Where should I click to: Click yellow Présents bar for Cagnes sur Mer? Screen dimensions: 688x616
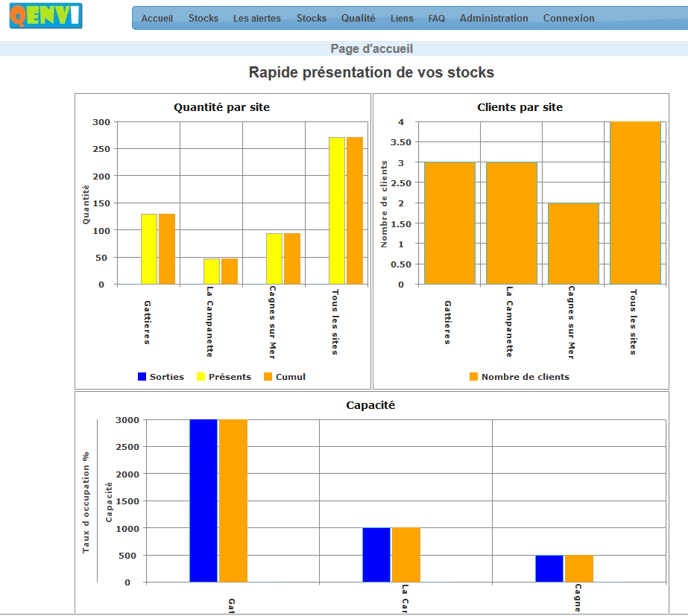(x=274, y=258)
